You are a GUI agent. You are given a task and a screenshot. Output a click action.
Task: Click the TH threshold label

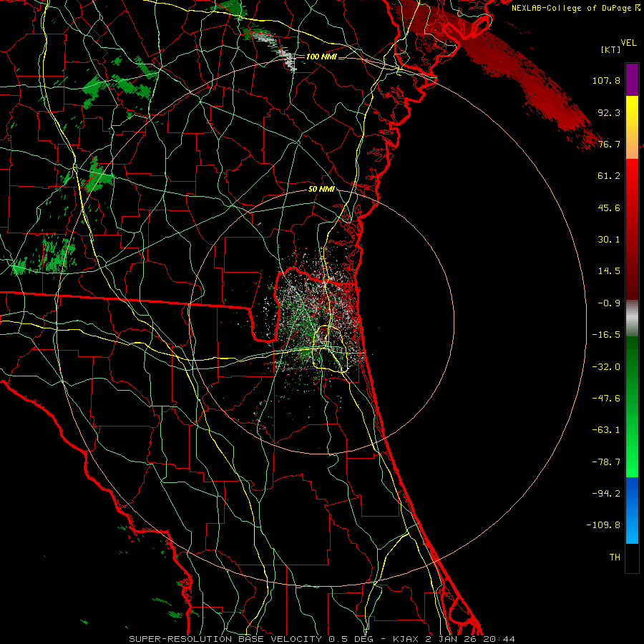[615, 557]
